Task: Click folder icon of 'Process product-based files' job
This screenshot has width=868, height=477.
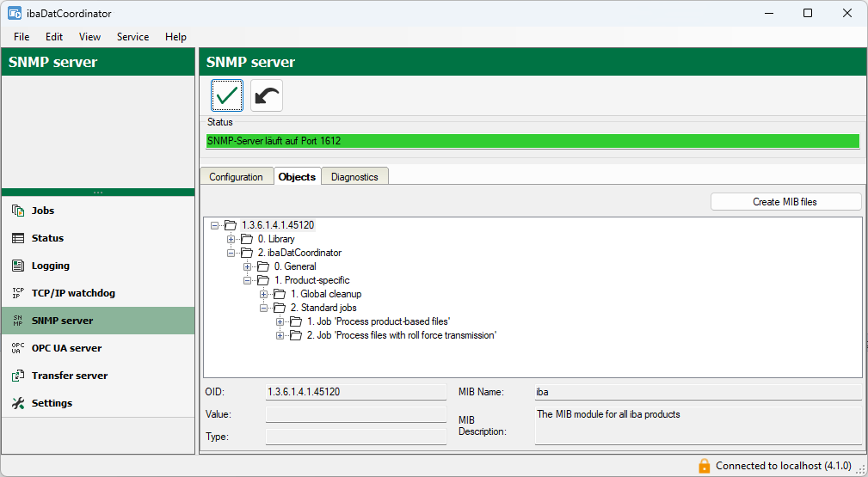Action: tap(296, 321)
